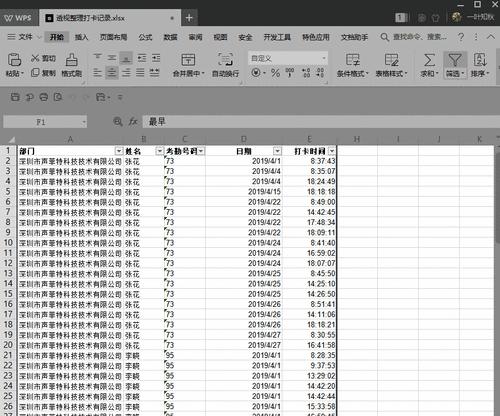Switch to the 开发工具 tab
This screenshot has width=500, height=416.
277,37
